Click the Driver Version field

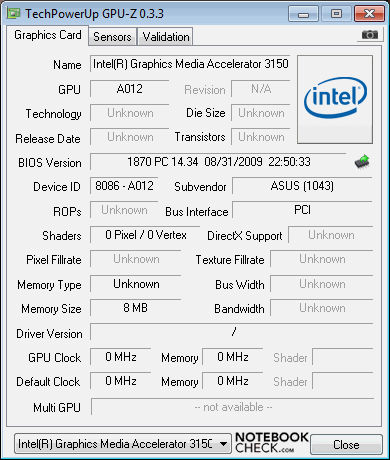coord(231,332)
